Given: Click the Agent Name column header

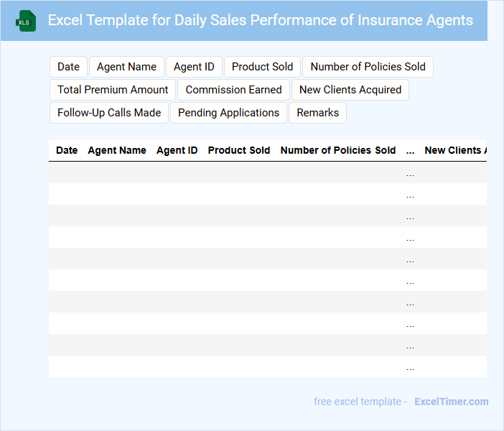Looking at the screenshot, I should click(x=117, y=150).
